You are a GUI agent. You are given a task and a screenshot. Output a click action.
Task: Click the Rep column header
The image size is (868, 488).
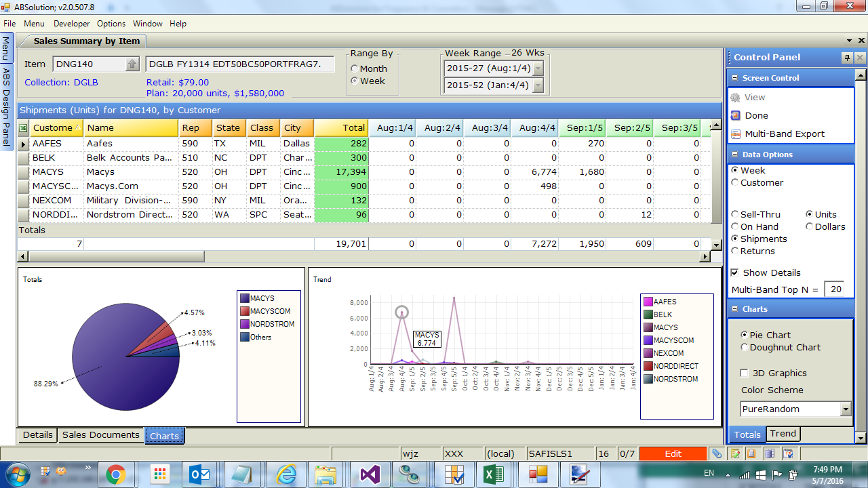[x=195, y=127]
